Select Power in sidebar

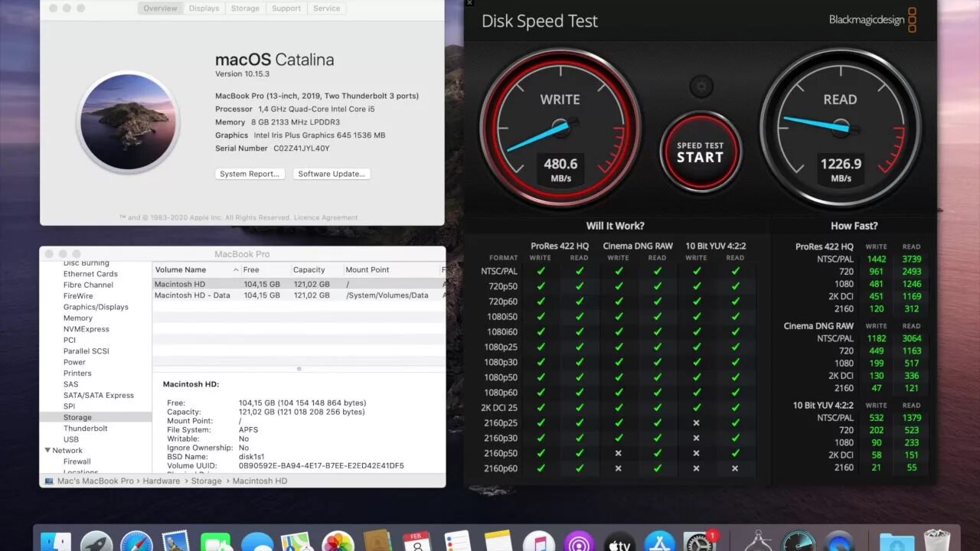[x=74, y=362]
